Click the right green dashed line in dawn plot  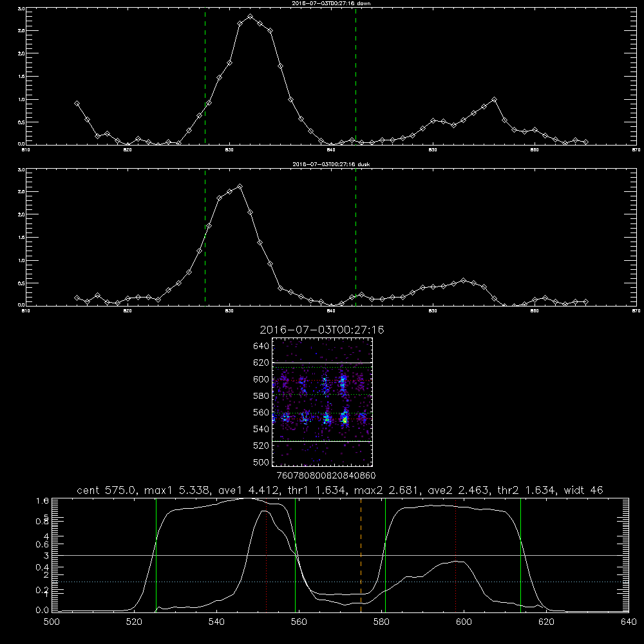[x=355, y=76]
